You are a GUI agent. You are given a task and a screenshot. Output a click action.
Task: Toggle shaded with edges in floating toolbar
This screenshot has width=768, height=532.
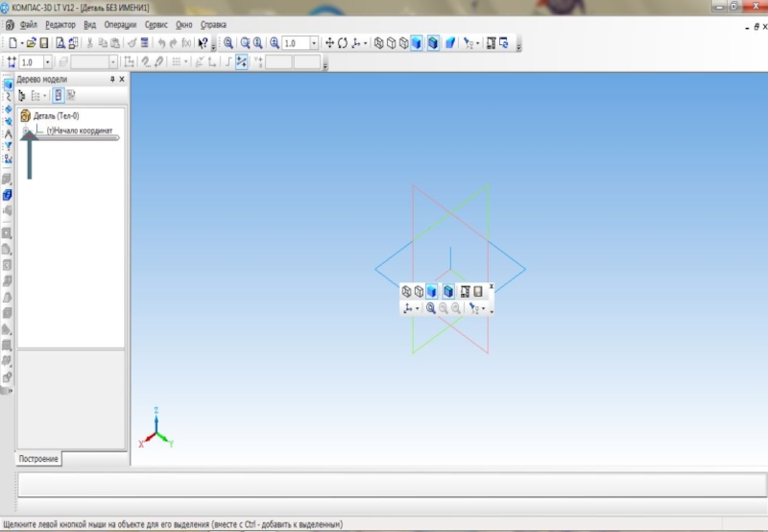448,292
